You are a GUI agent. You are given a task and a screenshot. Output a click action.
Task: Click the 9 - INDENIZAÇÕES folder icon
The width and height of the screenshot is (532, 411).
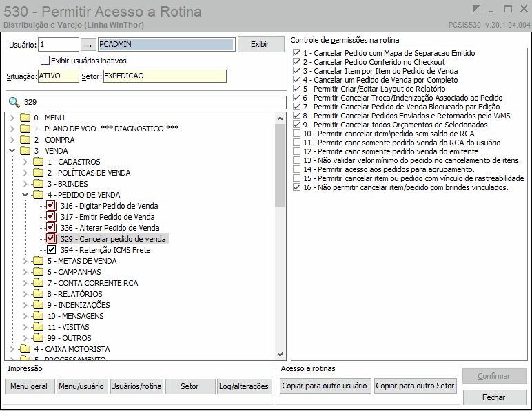[38, 305]
